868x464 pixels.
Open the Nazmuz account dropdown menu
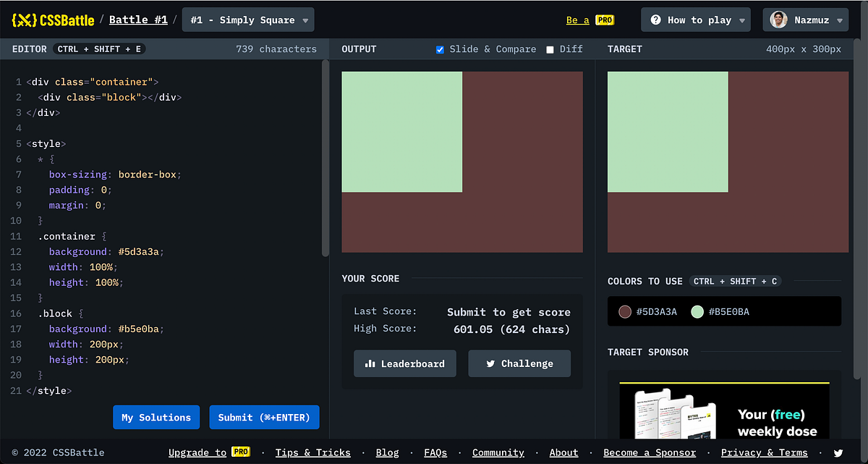(x=805, y=20)
